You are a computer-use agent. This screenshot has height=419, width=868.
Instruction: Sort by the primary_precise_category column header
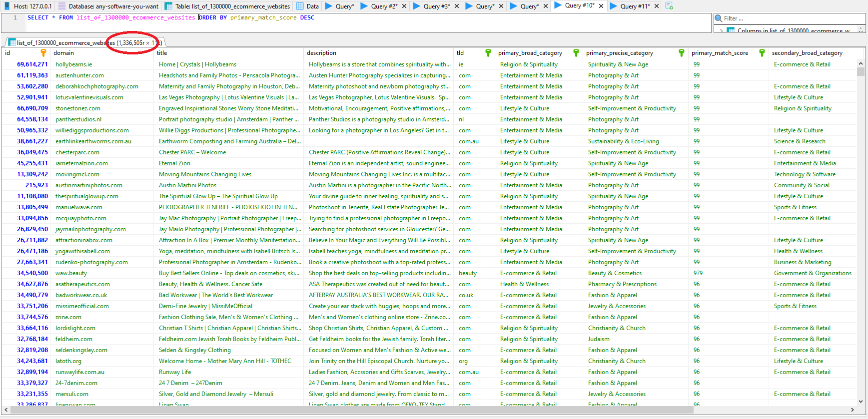[636, 53]
